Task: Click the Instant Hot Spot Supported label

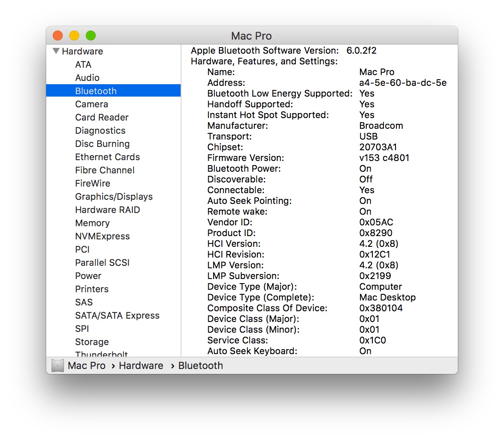Action: point(268,115)
